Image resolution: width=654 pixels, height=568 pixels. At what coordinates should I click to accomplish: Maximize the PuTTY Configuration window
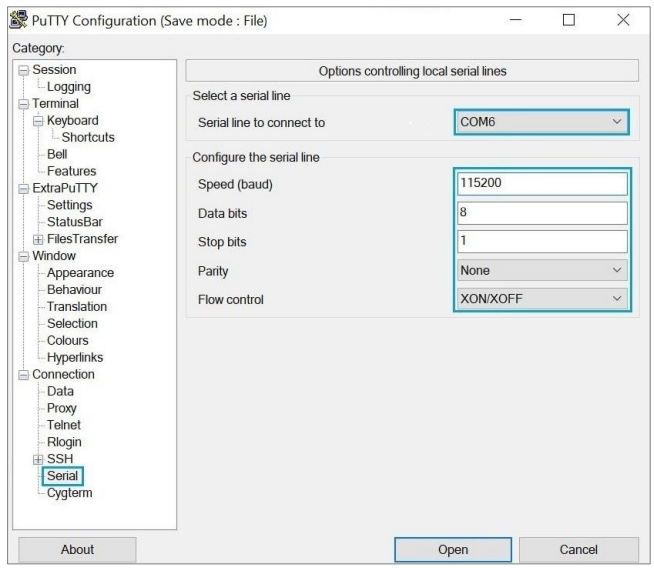click(x=569, y=20)
